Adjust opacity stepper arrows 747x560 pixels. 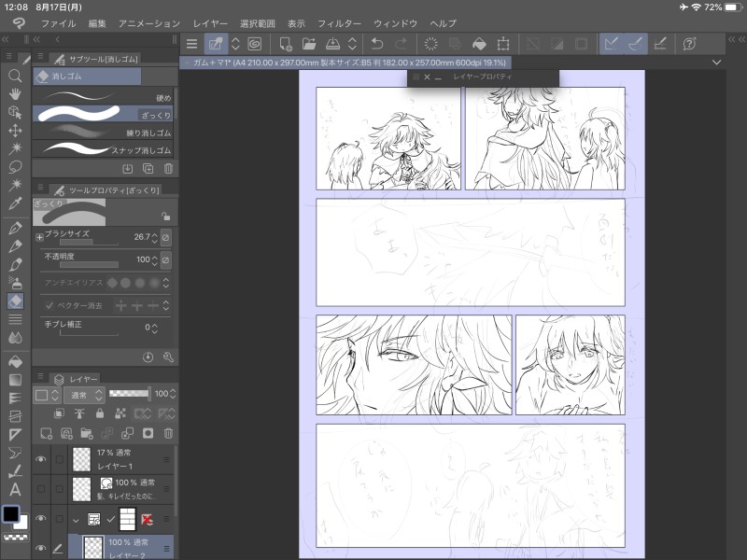(154, 260)
